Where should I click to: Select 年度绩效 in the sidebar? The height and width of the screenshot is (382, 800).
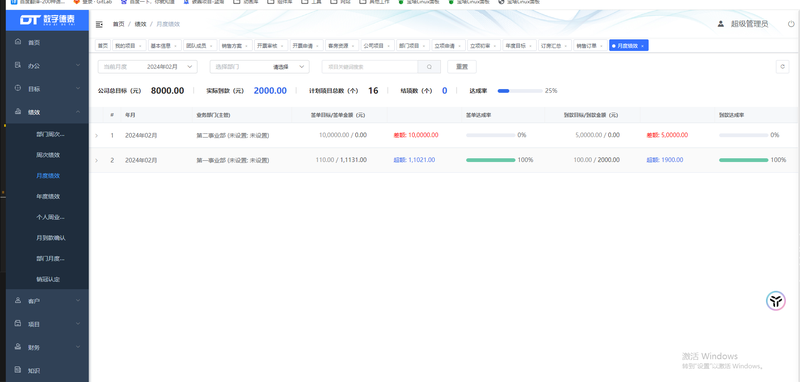[48, 196]
